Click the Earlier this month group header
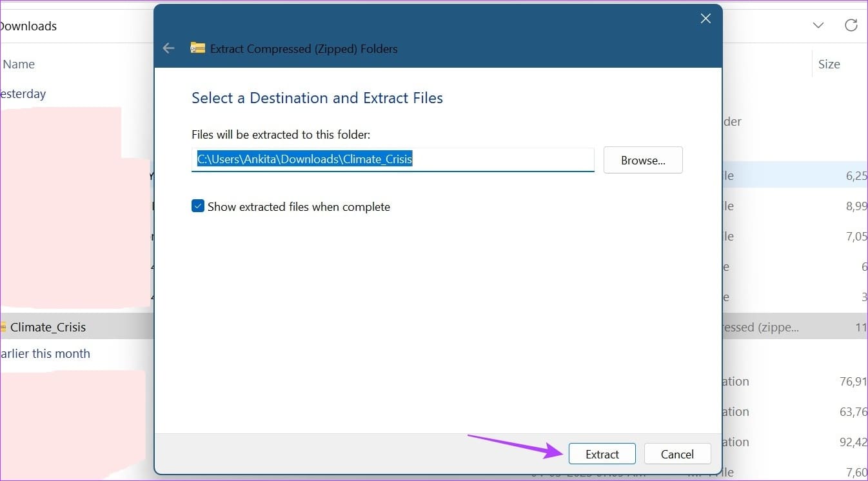 point(45,353)
